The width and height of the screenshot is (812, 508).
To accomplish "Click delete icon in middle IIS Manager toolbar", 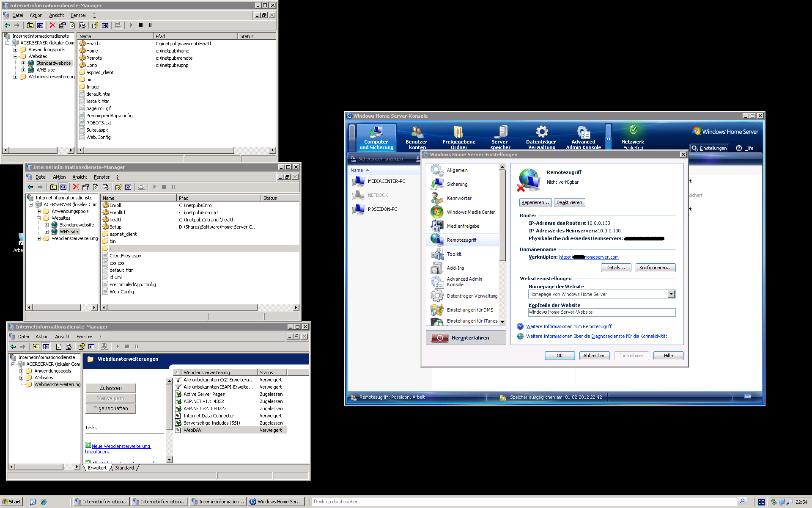I will pos(76,187).
